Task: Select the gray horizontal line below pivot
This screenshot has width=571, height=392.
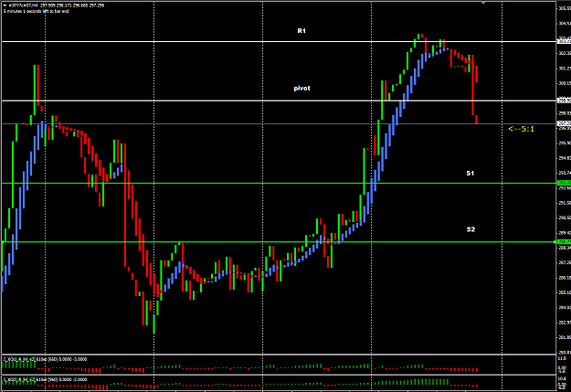Action: (x=279, y=124)
